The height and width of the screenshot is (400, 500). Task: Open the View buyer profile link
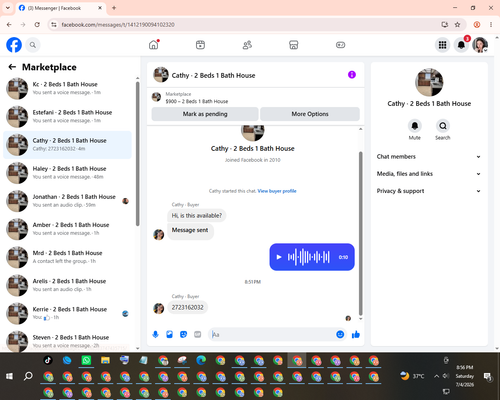click(277, 191)
